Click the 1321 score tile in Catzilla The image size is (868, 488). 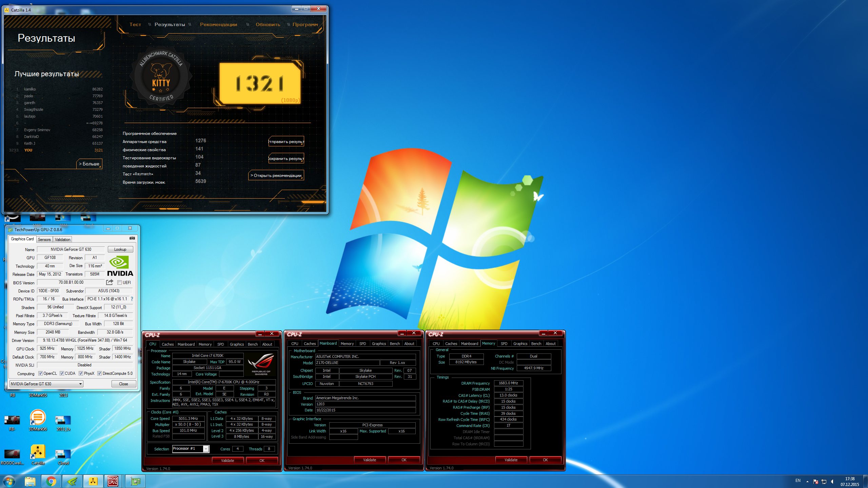pyautogui.click(x=260, y=83)
